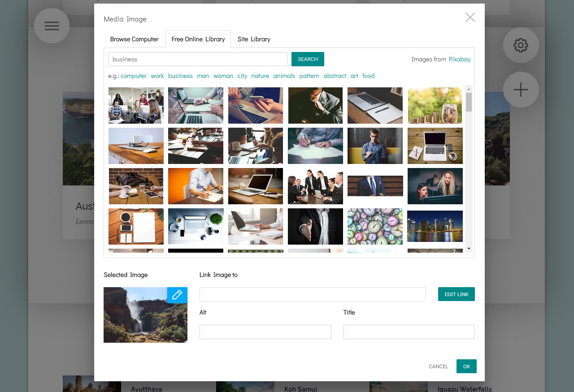
Task: Select the coins and plant jar thumbnail
Action: coord(435,105)
